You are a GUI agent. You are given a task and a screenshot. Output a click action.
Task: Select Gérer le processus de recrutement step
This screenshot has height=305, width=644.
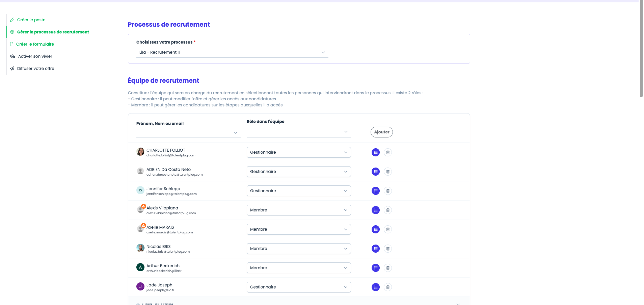(x=50, y=32)
